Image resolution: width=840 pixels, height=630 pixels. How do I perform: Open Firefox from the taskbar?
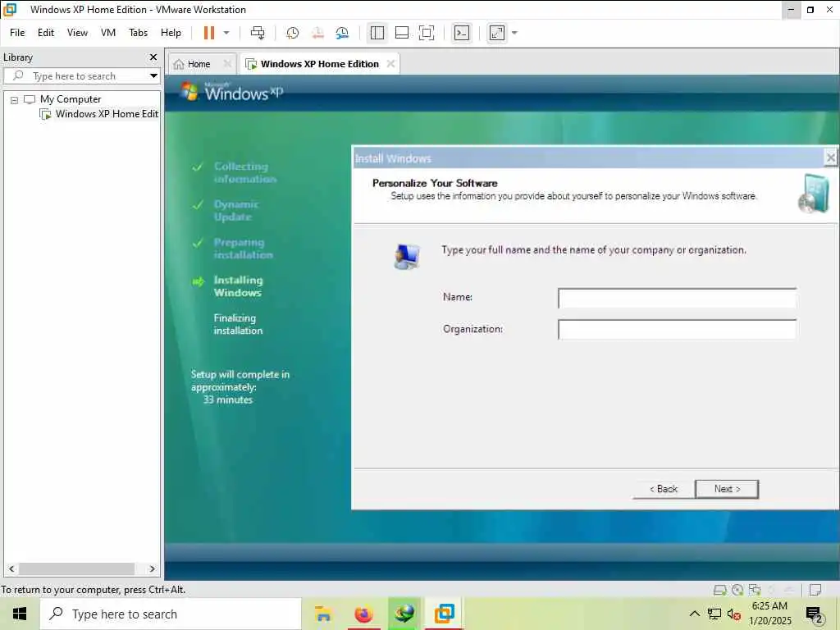[x=363, y=614]
